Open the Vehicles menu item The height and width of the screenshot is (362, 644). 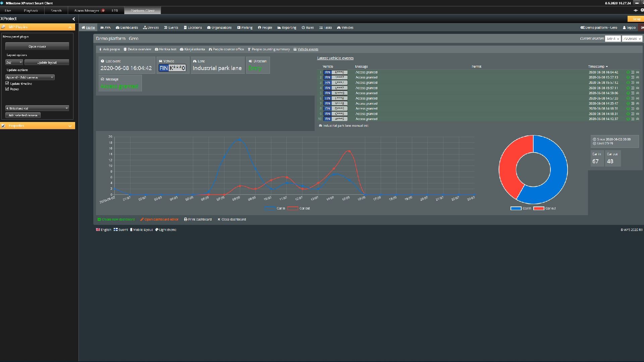pyautogui.click(x=345, y=28)
